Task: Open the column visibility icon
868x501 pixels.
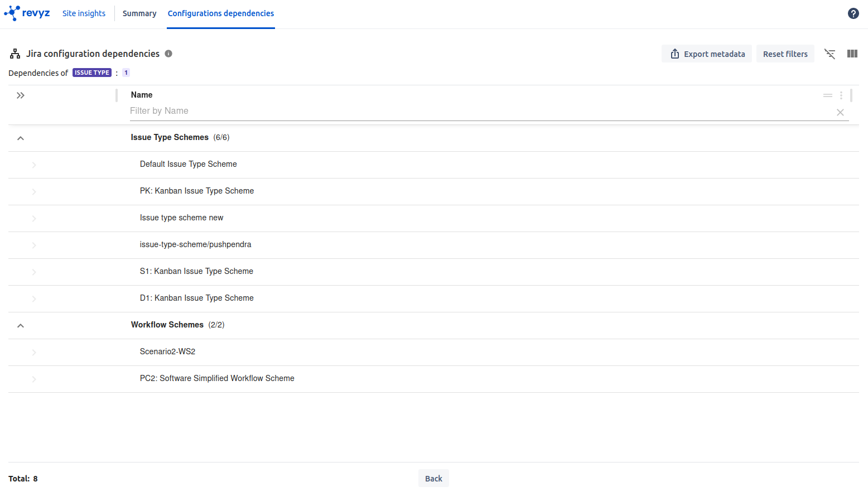Action: pyautogui.click(x=852, y=54)
